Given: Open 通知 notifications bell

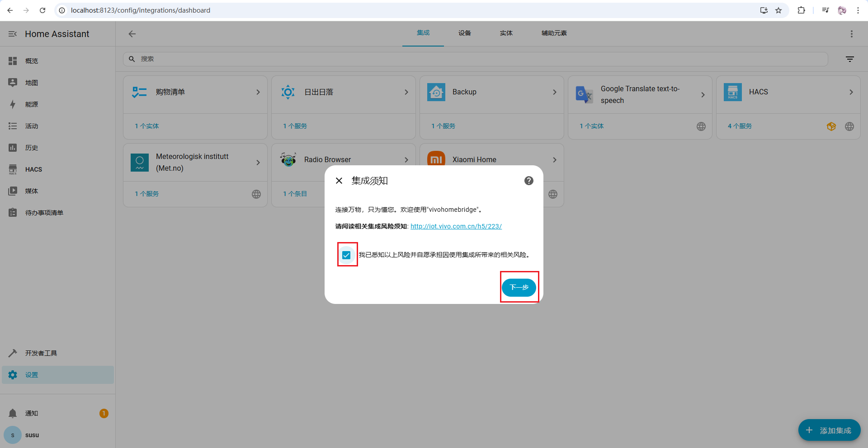Looking at the screenshot, I should pos(13,413).
